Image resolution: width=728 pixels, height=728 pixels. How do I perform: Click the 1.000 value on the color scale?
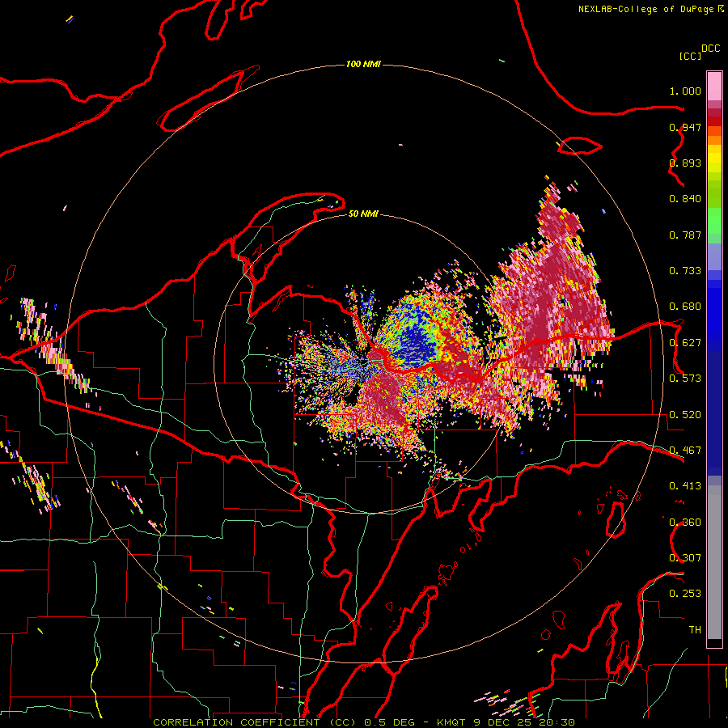[685, 91]
